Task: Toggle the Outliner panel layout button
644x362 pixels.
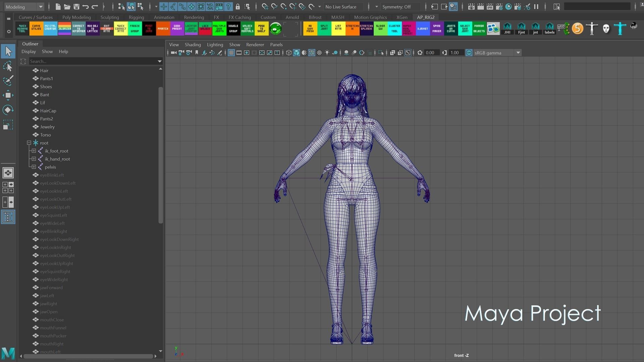Action: click(x=8, y=217)
